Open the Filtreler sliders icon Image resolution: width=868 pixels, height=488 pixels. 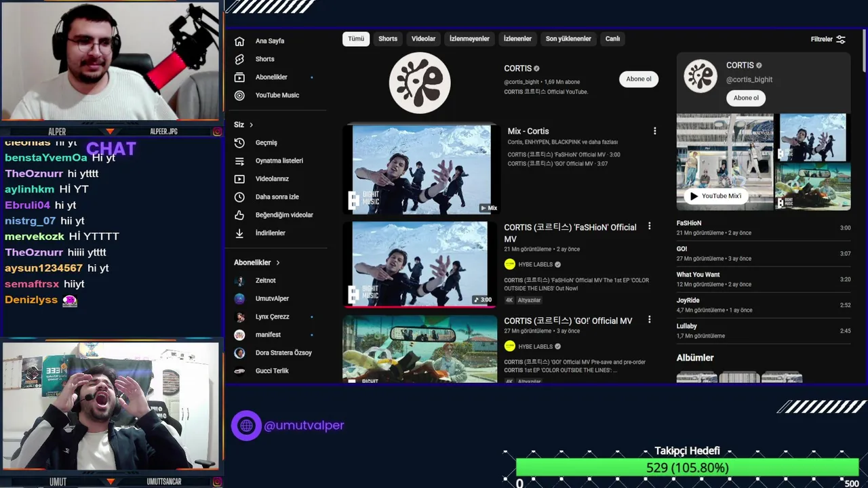pyautogui.click(x=841, y=39)
